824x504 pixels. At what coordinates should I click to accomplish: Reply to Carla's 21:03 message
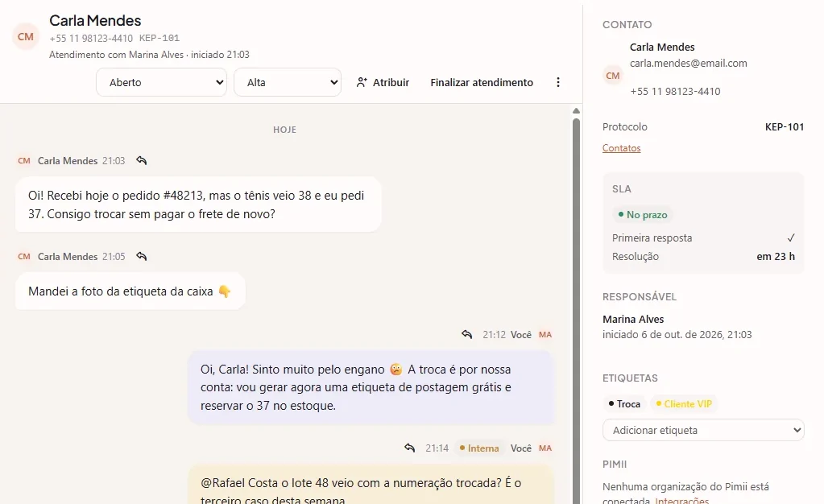tap(142, 160)
